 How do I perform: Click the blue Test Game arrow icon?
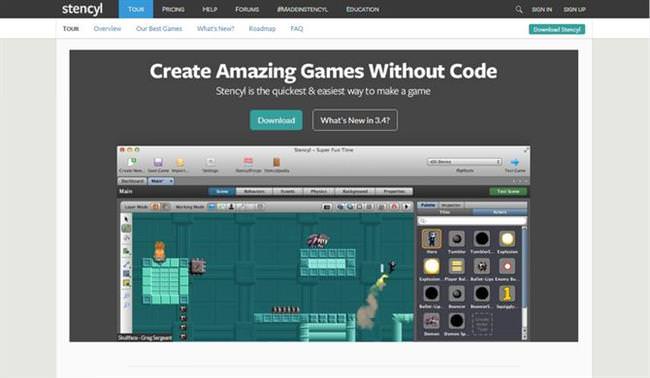coord(514,162)
